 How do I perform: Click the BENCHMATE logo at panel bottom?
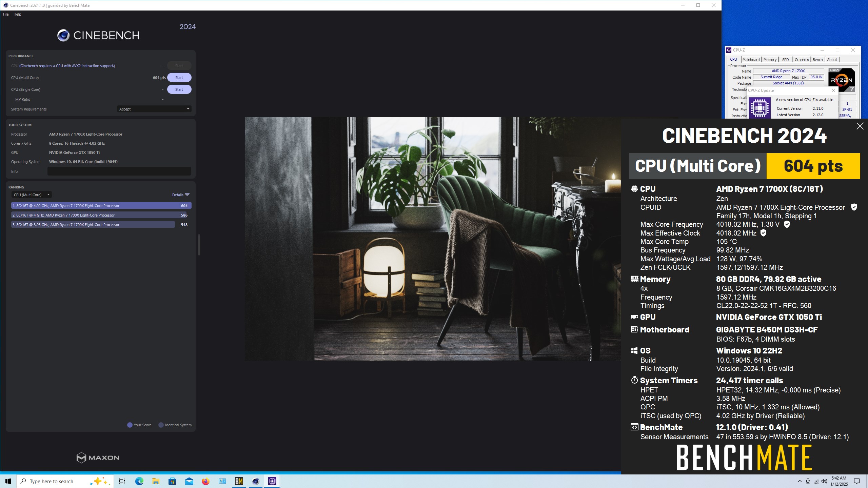[744, 458]
